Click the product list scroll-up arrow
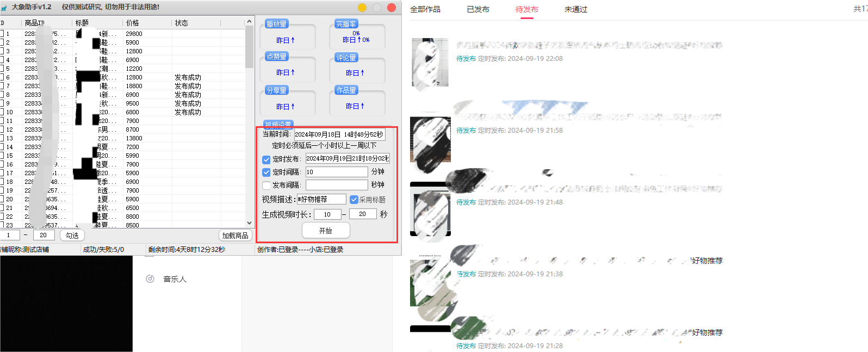Image resolution: width=868 pixels, height=352 pixels. [250, 22]
